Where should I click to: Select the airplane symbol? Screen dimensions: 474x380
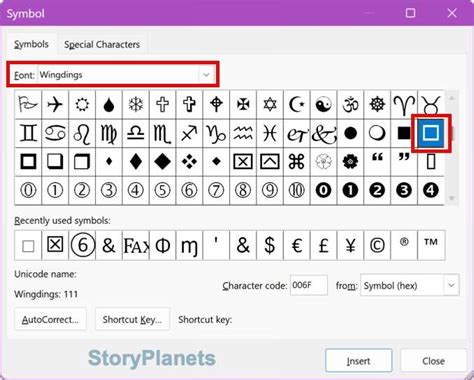pos(55,104)
